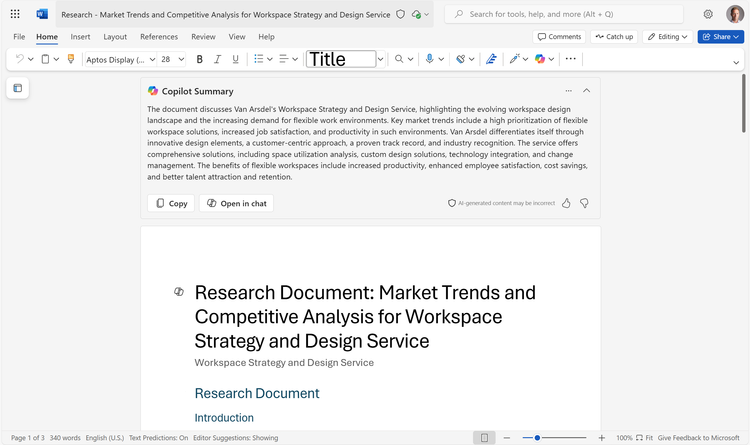Open the Settings gear
The width and height of the screenshot is (750, 445).
pos(708,14)
